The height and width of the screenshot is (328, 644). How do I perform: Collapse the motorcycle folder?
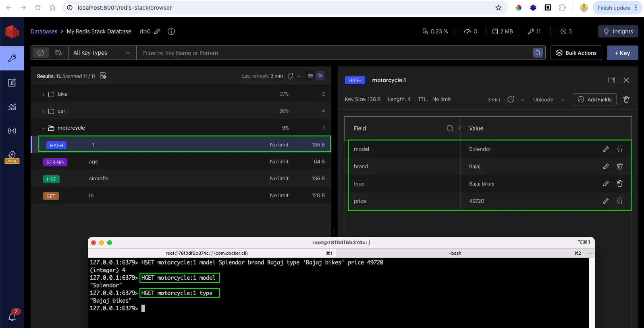tap(44, 128)
